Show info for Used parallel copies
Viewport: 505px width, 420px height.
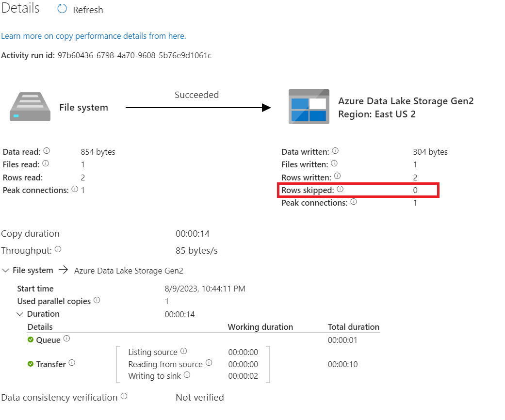(x=97, y=300)
